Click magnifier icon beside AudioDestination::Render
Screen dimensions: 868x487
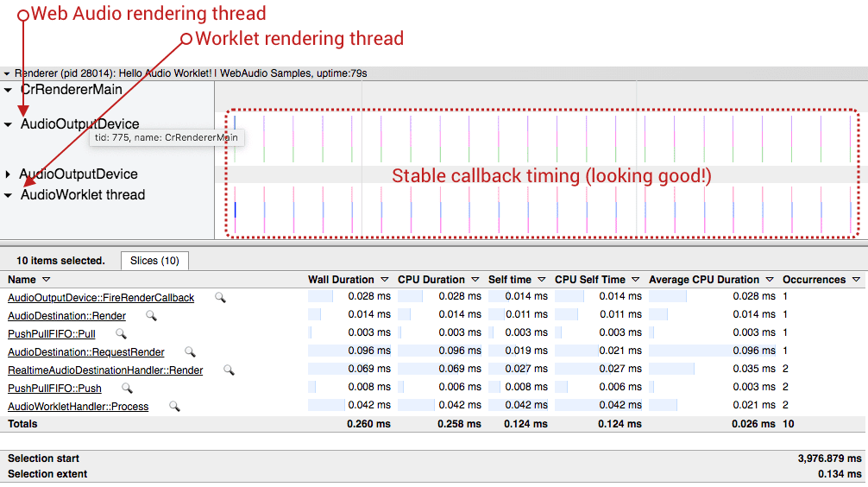[x=151, y=315]
